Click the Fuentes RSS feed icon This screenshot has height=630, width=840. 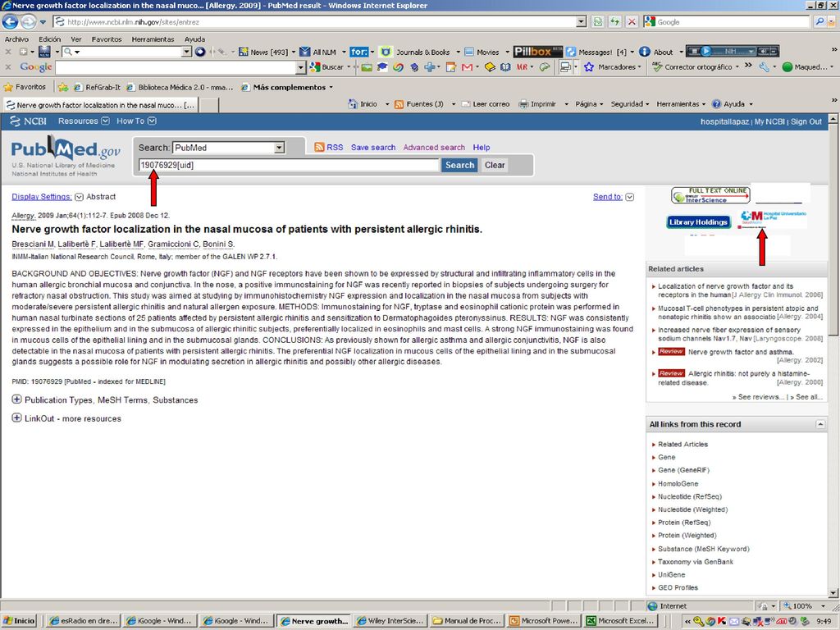point(399,104)
